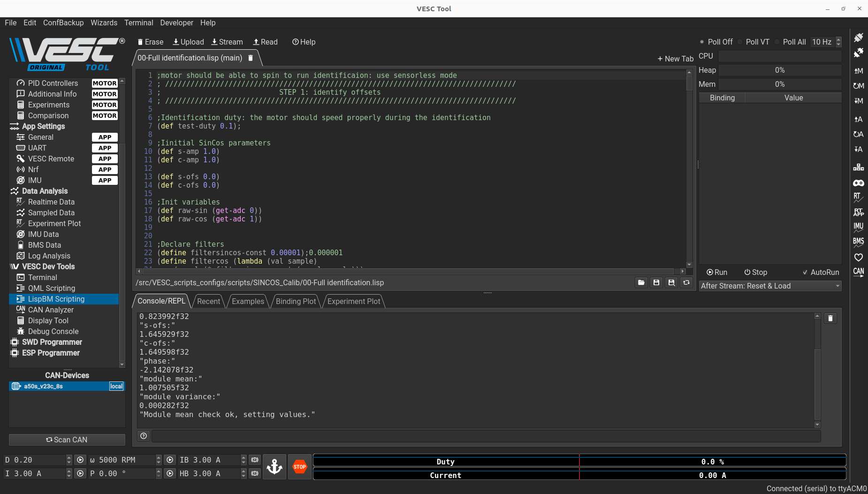Open the ConfBackup menu

tap(63, 23)
